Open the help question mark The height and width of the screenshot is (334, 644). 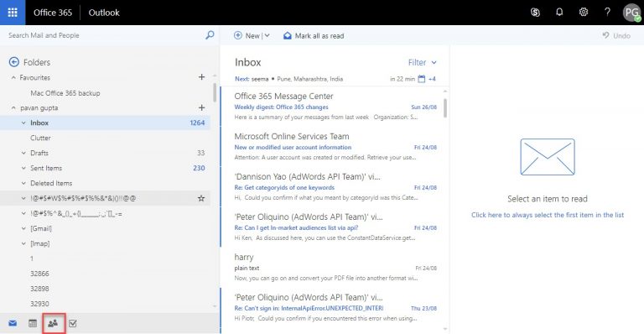(x=607, y=13)
